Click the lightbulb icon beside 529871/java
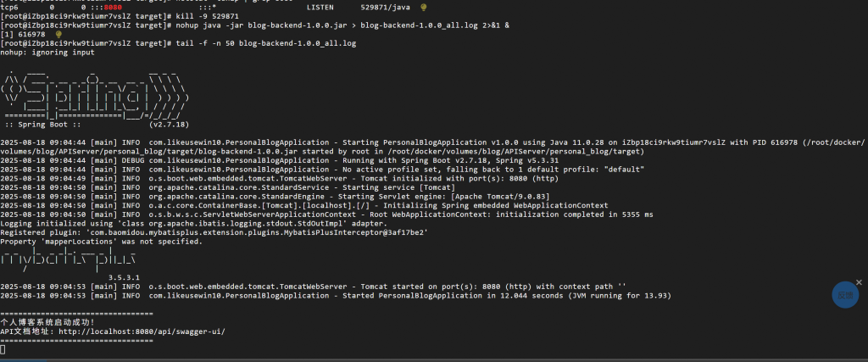This screenshot has width=868, height=362. pyautogui.click(x=424, y=7)
